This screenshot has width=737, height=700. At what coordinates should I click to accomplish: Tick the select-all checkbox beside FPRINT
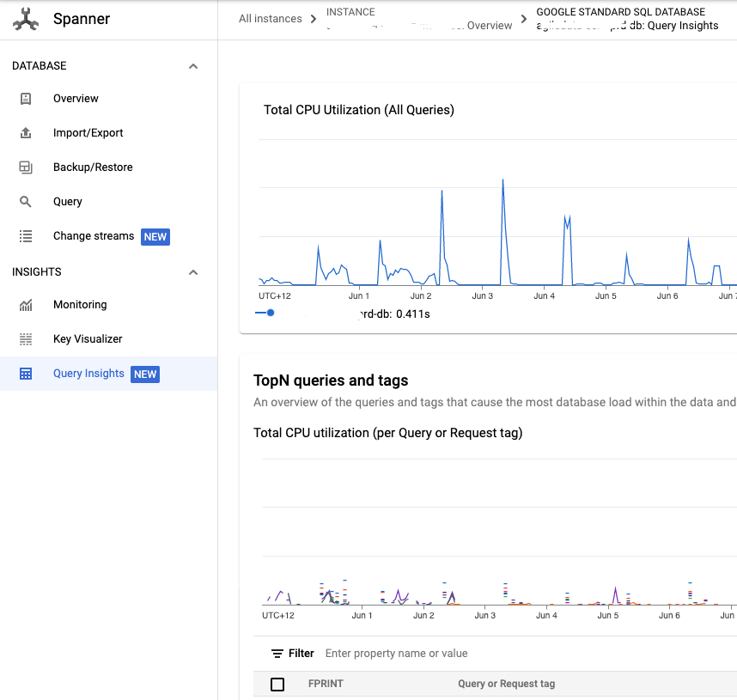click(277, 684)
